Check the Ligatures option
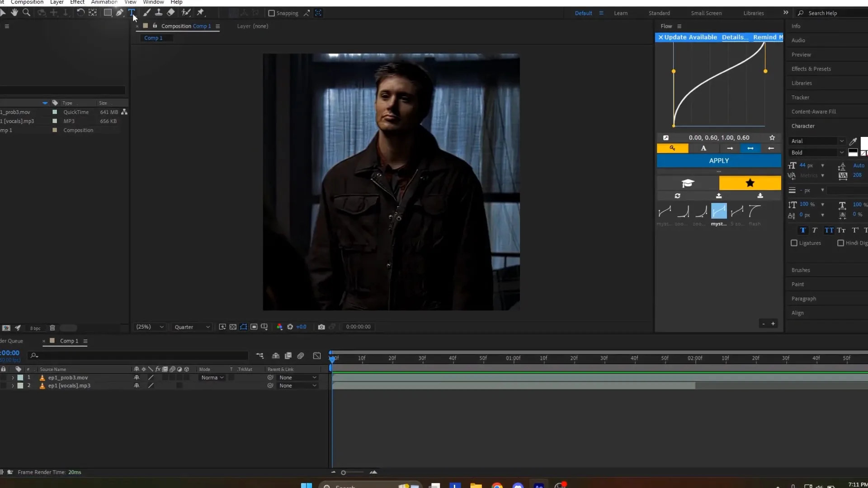Viewport: 868px width, 488px height. 794,243
